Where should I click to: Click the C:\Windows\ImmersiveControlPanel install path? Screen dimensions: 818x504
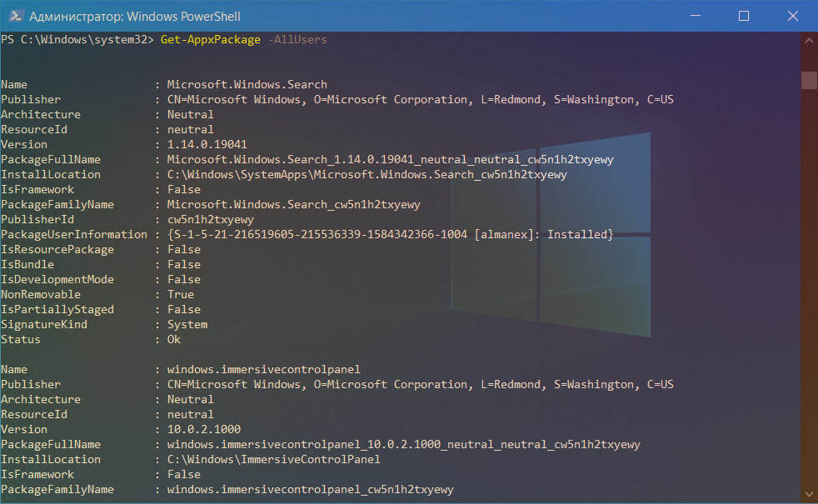tap(274, 460)
